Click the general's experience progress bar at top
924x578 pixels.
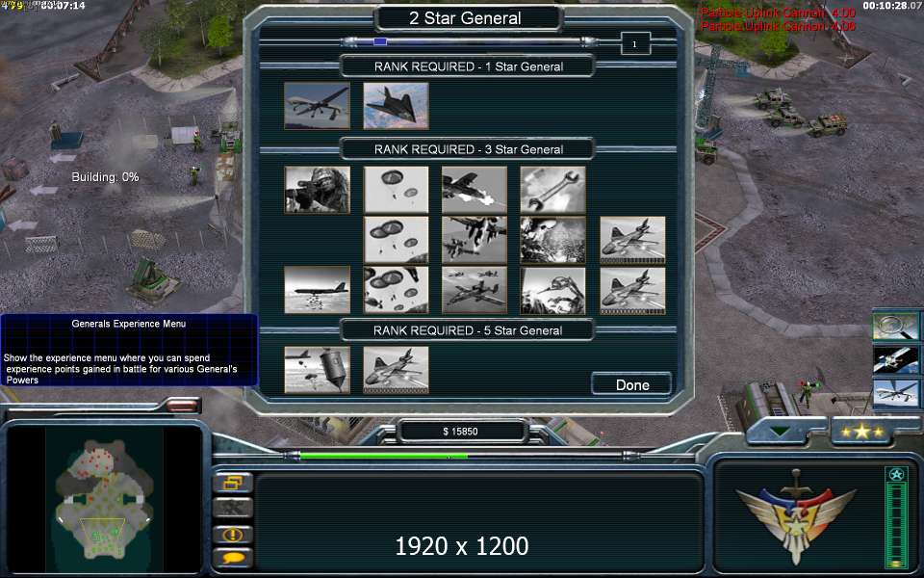pyautogui.click(x=469, y=41)
